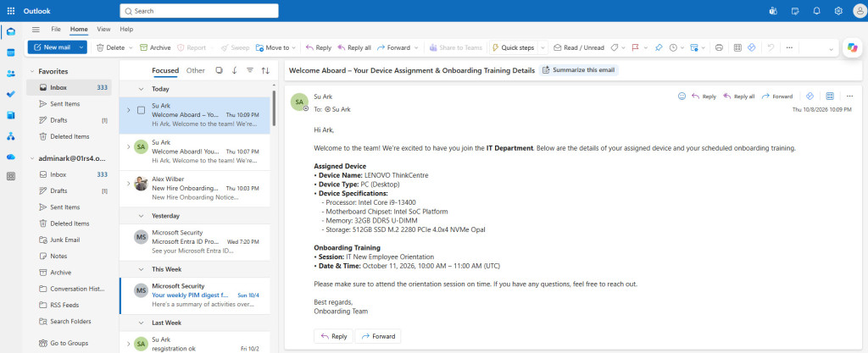868x353 pixels.
Task: Open the notifications bell
Action: click(x=816, y=10)
